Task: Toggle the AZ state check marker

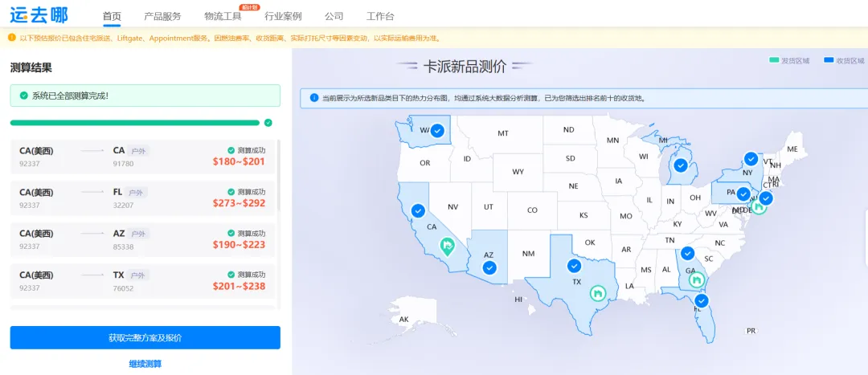Action: [x=489, y=268]
